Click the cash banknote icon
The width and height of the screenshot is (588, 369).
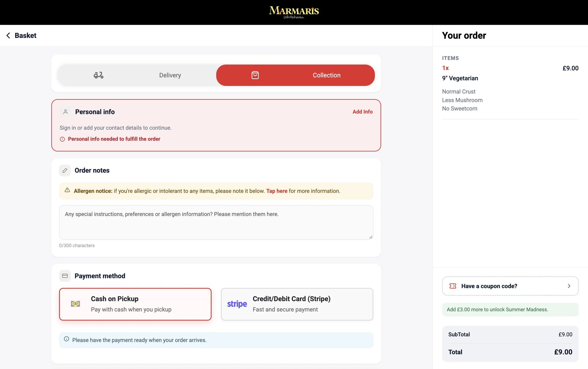click(x=75, y=304)
